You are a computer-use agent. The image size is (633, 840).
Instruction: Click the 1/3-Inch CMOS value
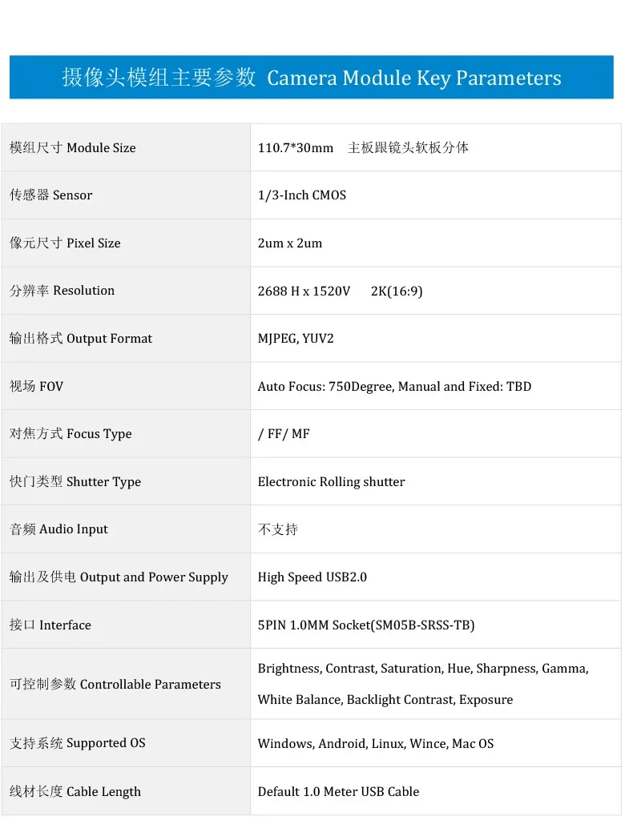302,195
